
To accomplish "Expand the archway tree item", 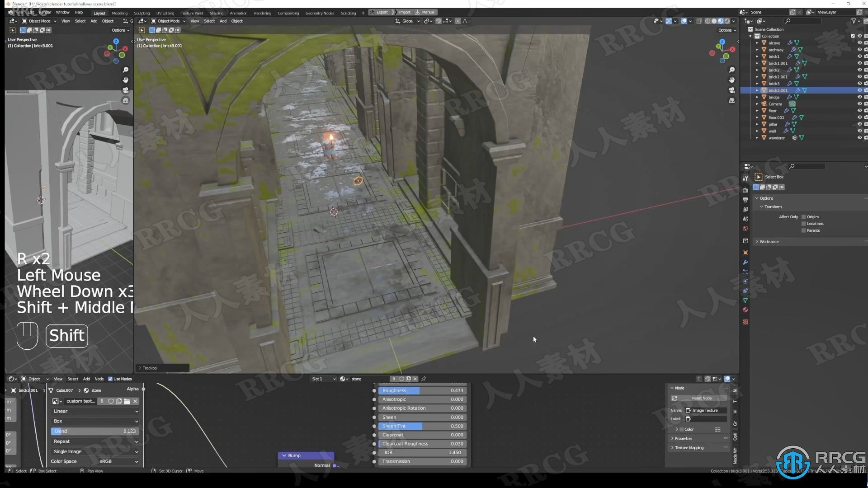I will pos(757,50).
